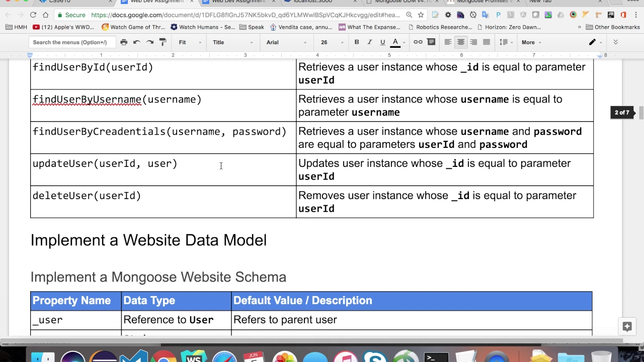
Task: Open the font size 26 dropdown
Action: click(x=332, y=42)
